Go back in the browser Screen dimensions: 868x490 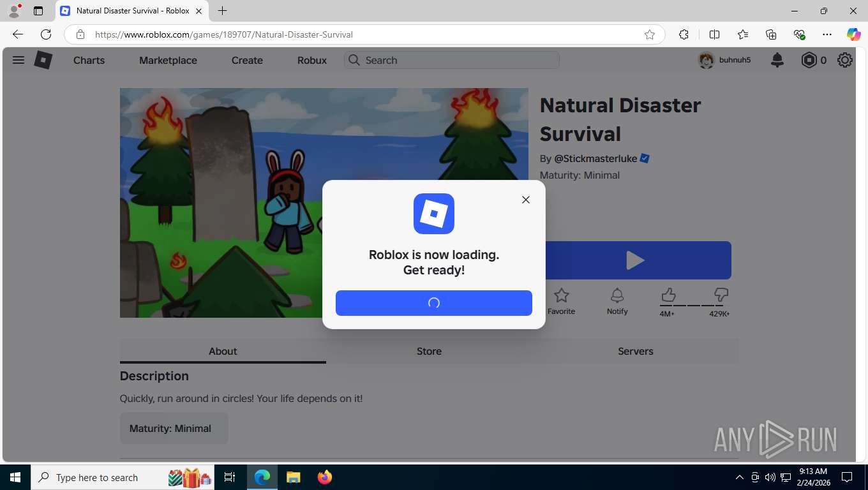(17, 34)
